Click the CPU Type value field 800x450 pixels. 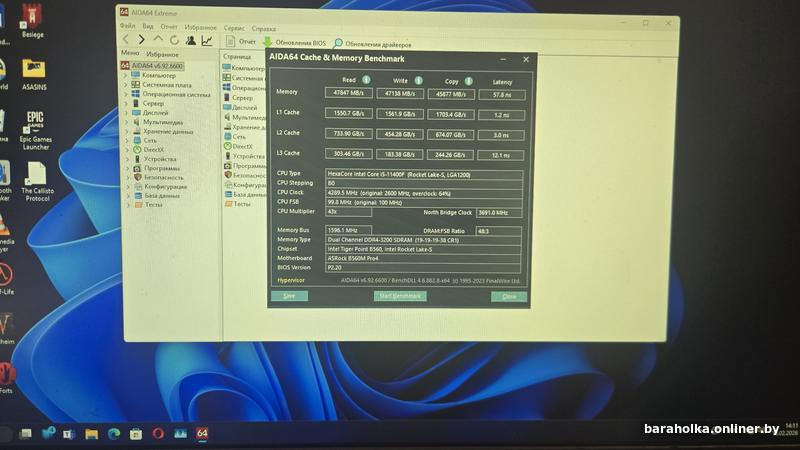423,174
